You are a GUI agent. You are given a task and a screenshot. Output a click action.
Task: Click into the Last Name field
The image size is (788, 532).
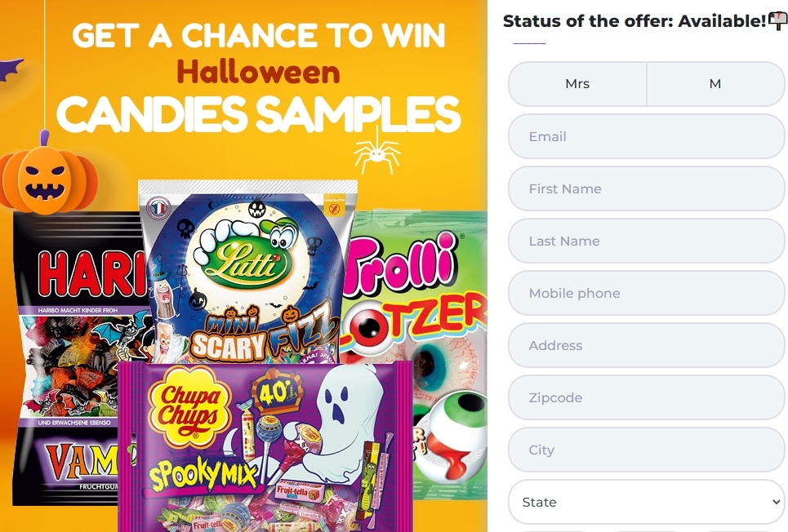pyautogui.click(x=646, y=241)
